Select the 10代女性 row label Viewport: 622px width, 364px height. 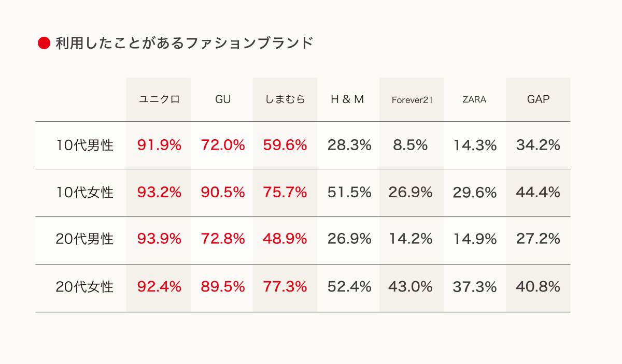tap(84, 193)
